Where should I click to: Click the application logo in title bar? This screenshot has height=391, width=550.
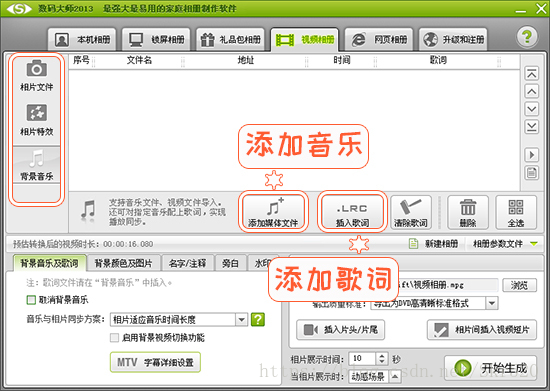(19, 9)
